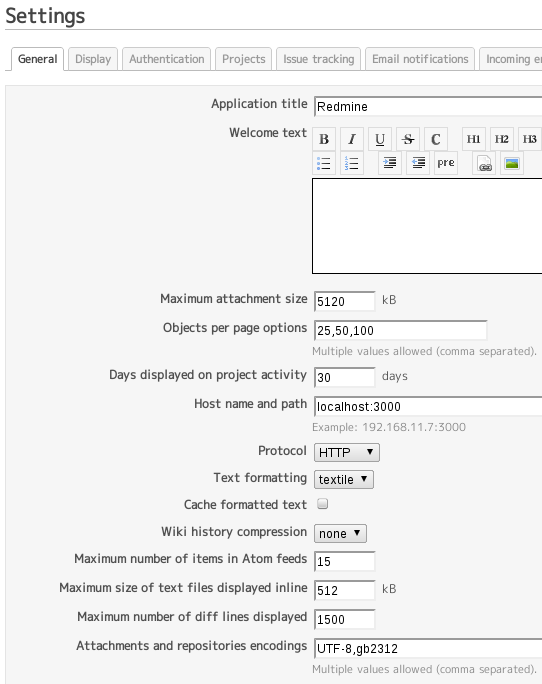This screenshot has width=542, height=684.
Task: Apply Bold formatting in Welcome text toolbar
Action: pos(324,139)
